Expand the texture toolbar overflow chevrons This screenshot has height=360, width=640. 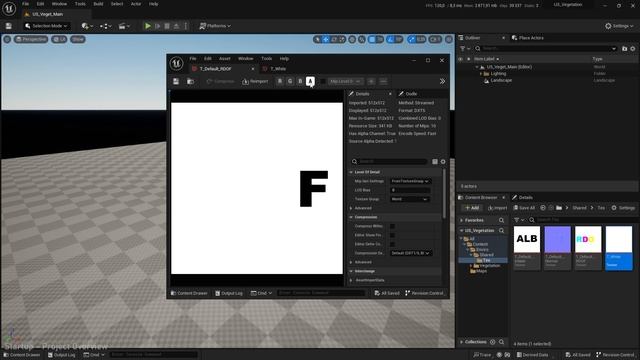coord(442,81)
